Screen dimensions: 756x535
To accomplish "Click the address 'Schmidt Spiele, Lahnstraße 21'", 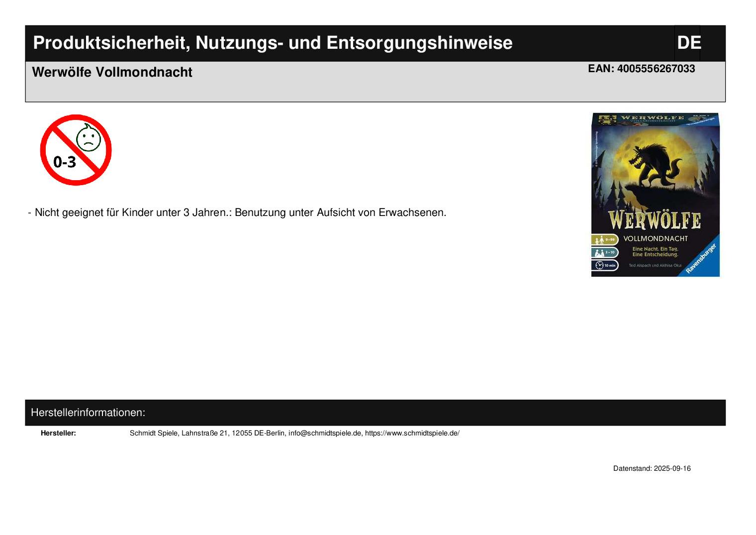I will 179,433.
